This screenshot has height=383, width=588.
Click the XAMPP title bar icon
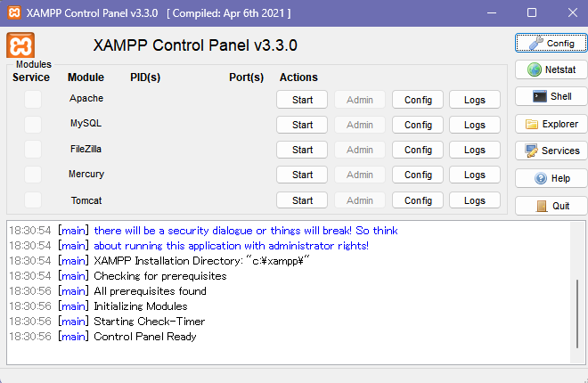tap(13, 13)
